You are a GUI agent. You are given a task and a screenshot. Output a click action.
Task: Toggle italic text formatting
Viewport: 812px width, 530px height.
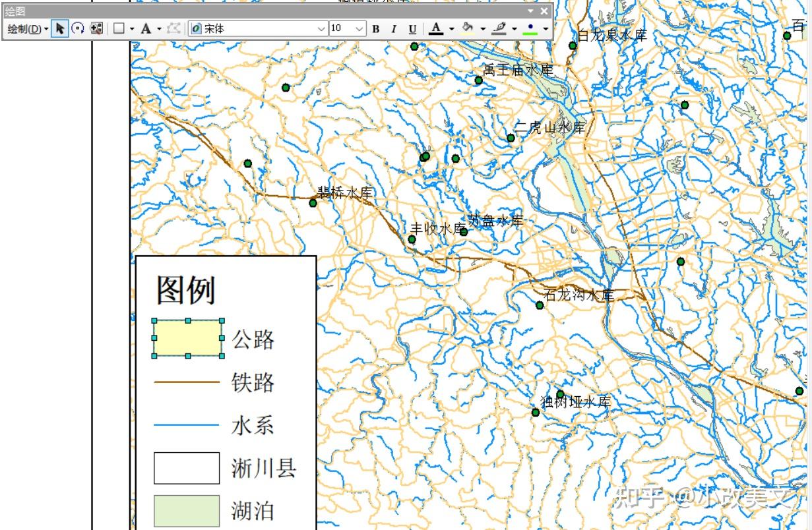(x=392, y=29)
